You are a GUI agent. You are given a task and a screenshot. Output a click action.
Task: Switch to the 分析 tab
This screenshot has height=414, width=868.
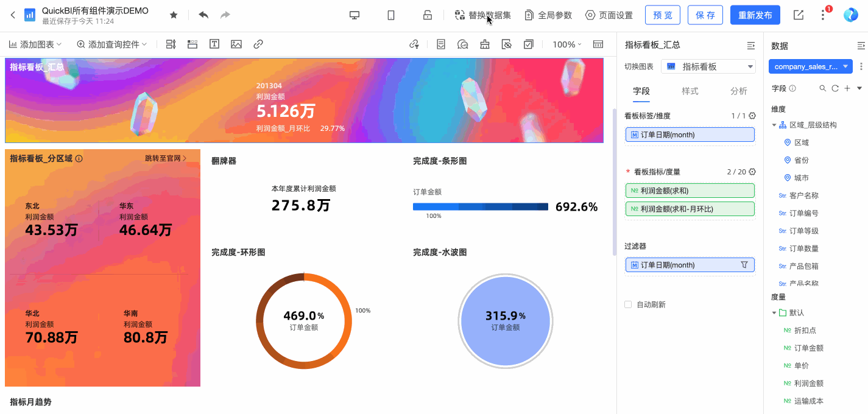coord(739,91)
